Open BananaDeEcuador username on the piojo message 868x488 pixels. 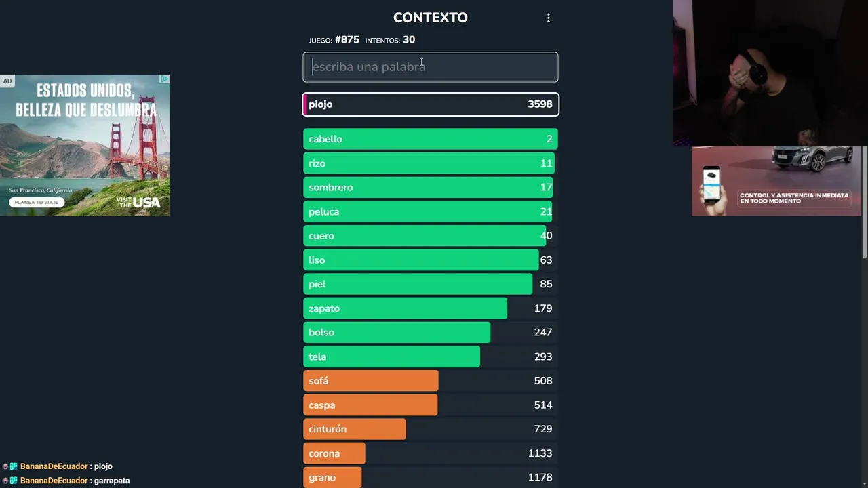[x=54, y=466]
